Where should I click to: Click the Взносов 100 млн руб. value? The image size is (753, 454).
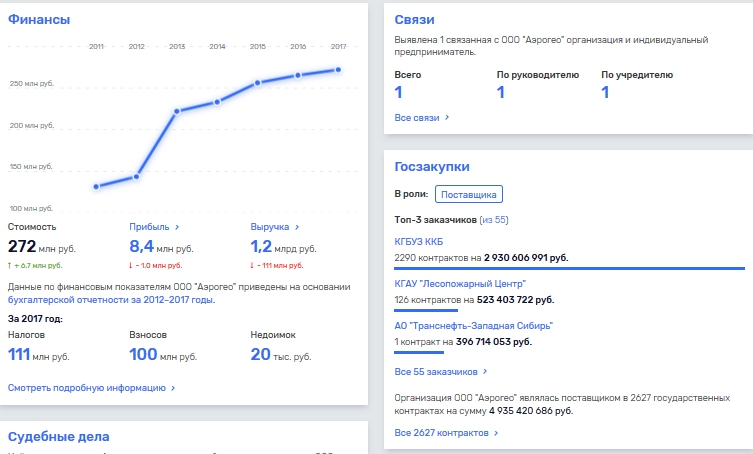pyautogui.click(x=163, y=355)
